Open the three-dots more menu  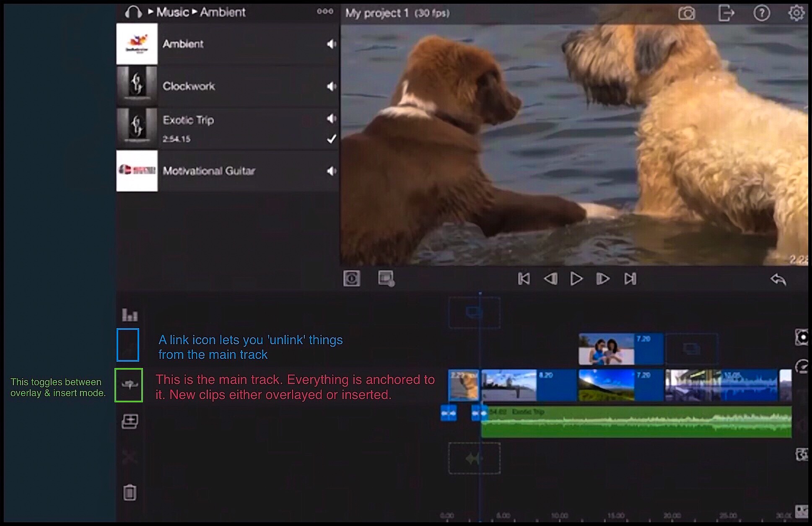coord(325,11)
